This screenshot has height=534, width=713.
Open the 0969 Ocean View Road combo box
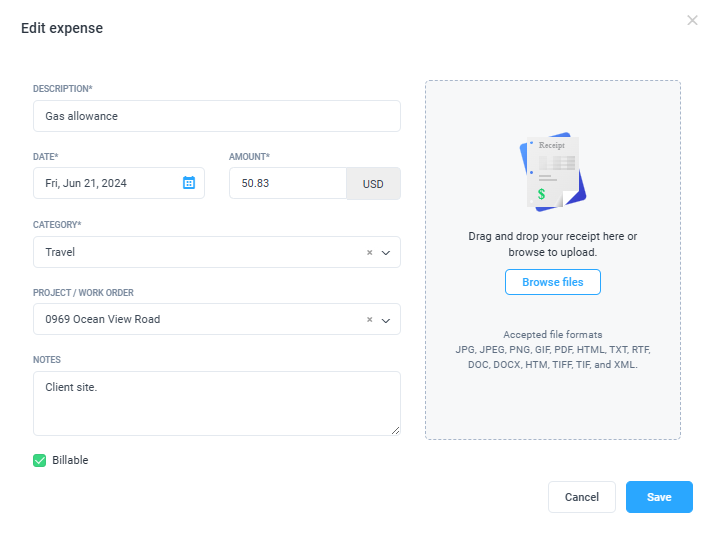click(x=217, y=319)
